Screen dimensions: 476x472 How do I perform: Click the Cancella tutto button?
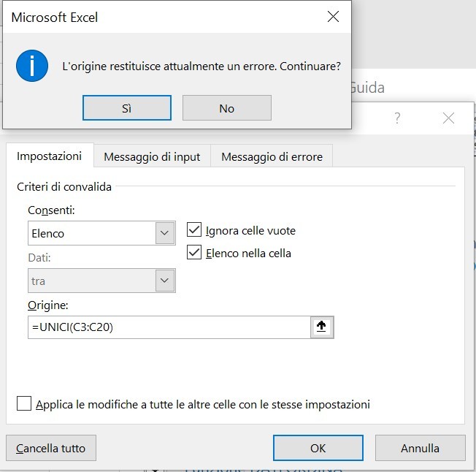coord(51,448)
